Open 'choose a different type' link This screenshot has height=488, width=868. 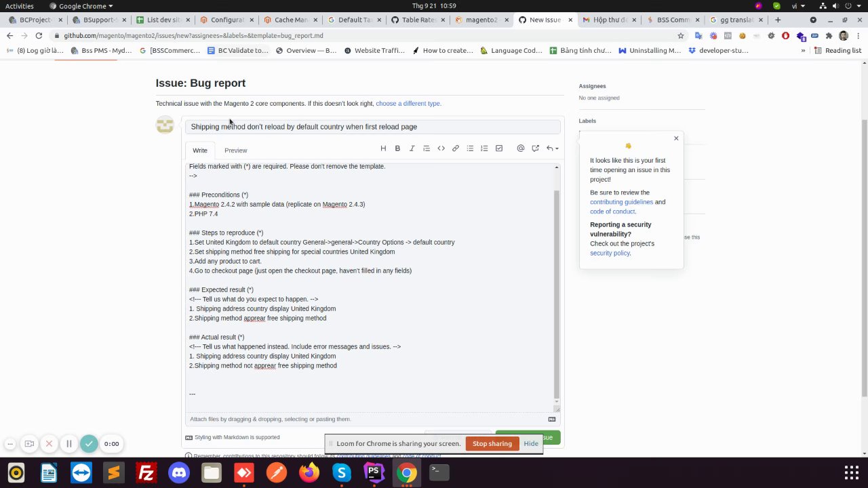pyautogui.click(x=408, y=104)
